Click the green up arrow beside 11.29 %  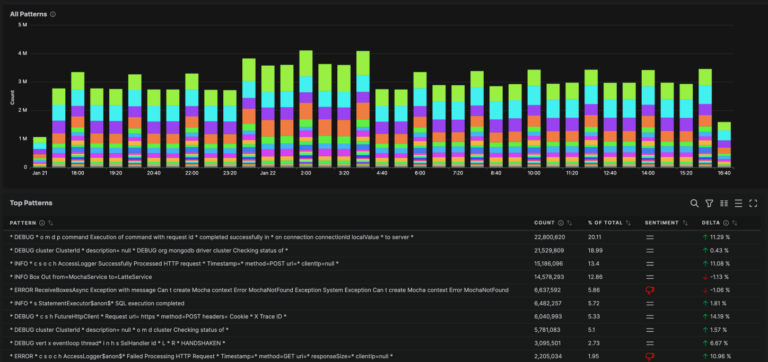click(705, 237)
